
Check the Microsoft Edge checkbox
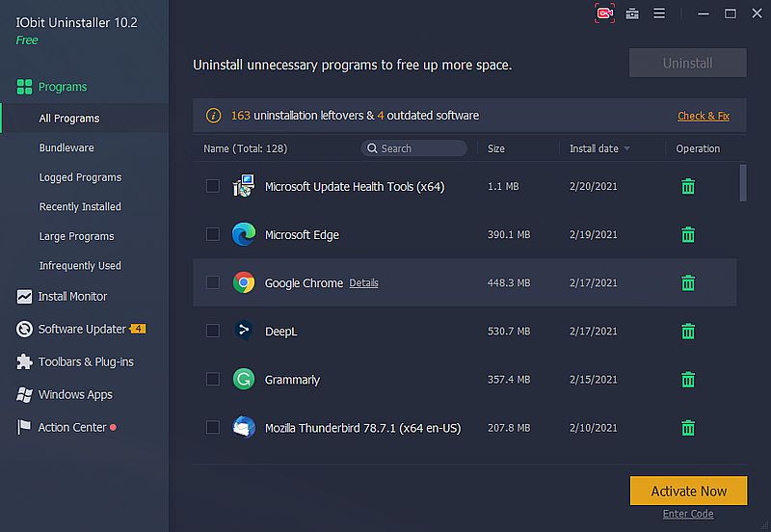(x=213, y=234)
